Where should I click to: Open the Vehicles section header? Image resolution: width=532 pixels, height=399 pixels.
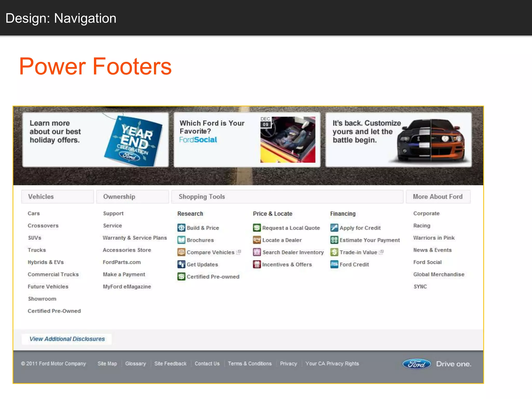coord(57,197)
